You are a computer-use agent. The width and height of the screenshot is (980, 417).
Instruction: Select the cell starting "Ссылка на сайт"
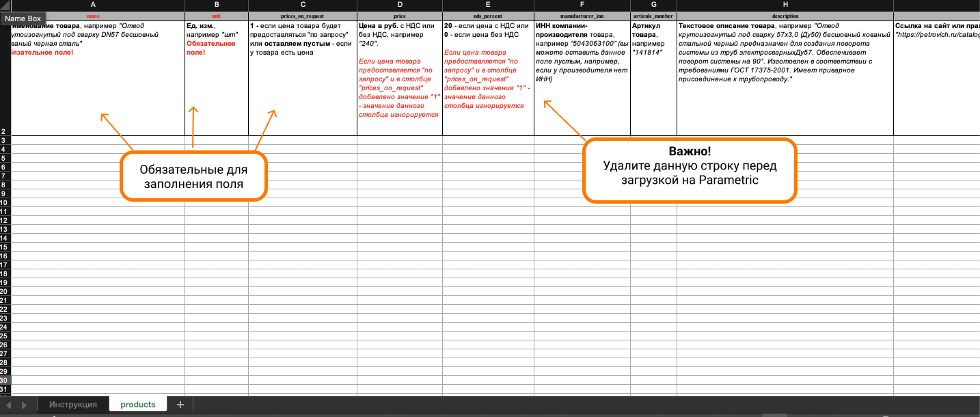coord(937,78)
